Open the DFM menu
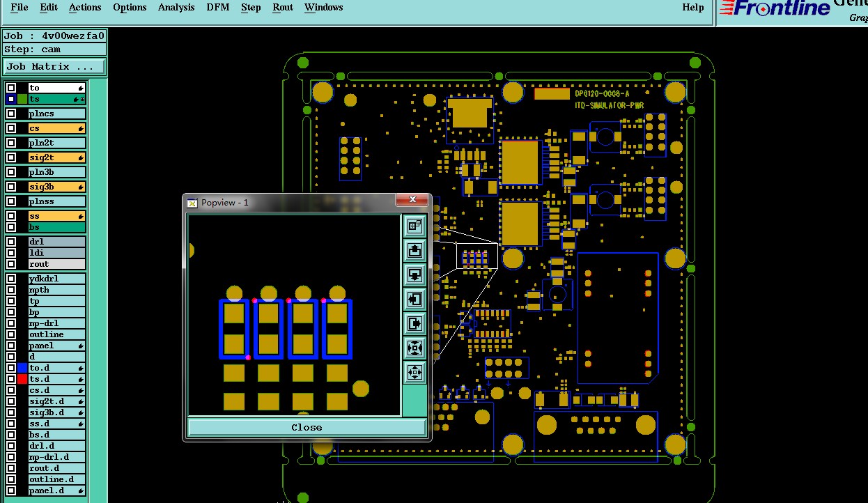The width and height of the screenshot is (868, 503). click(x=218, y=7)
